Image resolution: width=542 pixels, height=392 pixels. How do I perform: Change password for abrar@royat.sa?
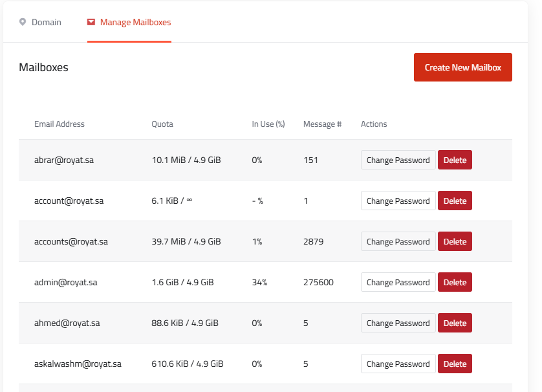pos(398,160)
